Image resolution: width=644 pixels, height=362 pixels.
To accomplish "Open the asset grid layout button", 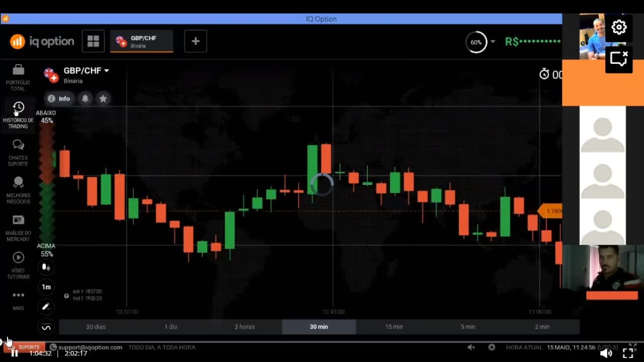I will pos(93,41).
